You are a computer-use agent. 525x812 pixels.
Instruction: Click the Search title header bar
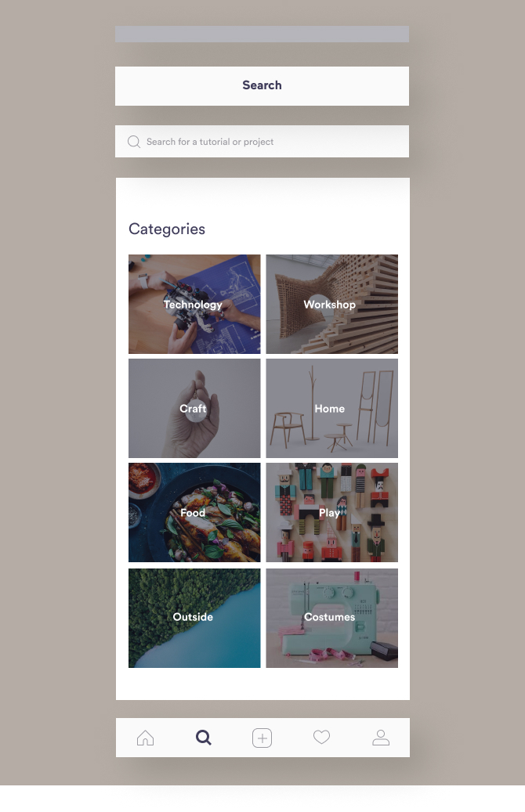click(x=262, y=86)
